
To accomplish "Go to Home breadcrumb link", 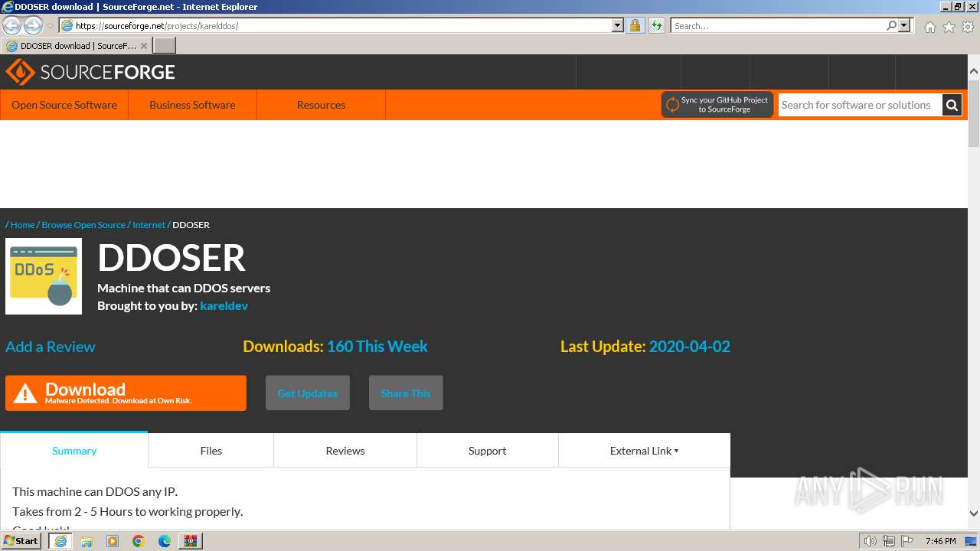I will coord(22,225).
